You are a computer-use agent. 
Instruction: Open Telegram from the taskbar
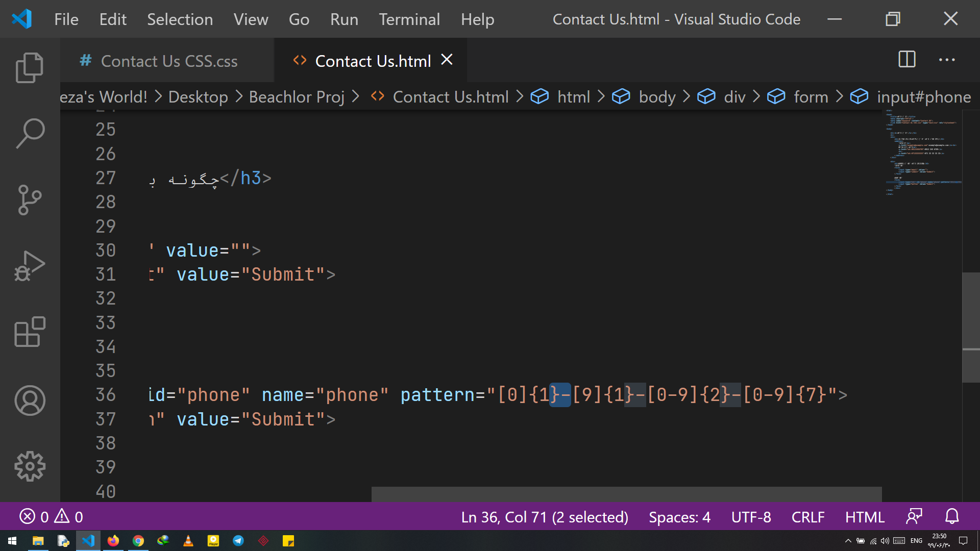point(238,540)
